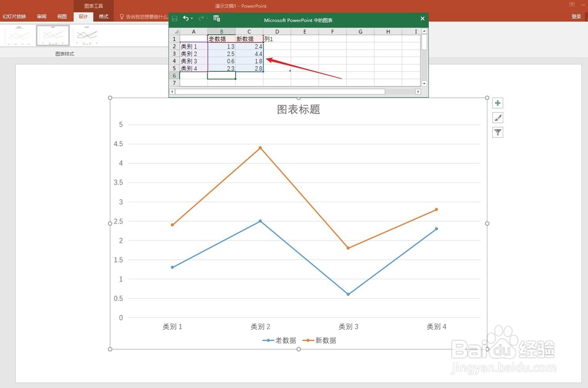Click the 新数据 legend entry

coord(319,340)
